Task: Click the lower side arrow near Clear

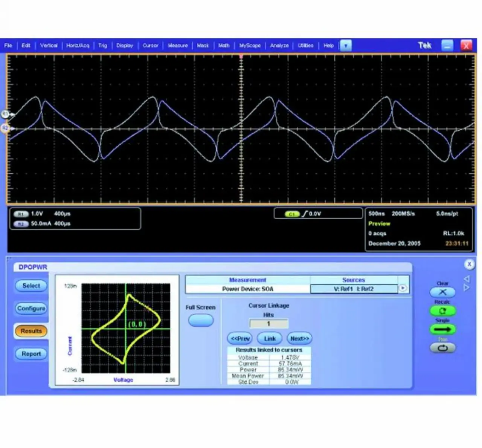Action: tap(467, 287)
